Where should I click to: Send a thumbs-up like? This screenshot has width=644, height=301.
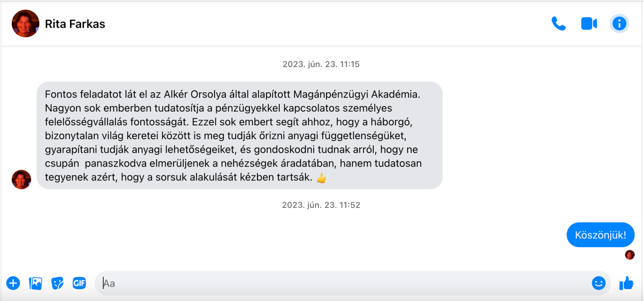tap(626, 283)
